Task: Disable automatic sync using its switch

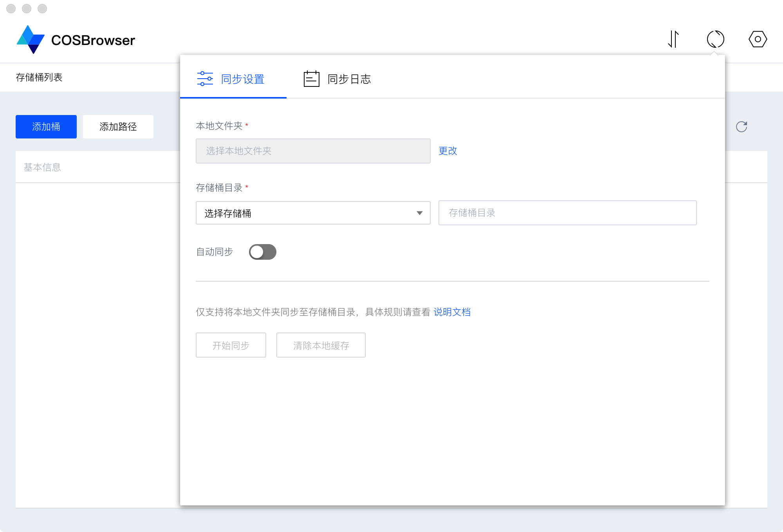Action: [x=263, y=252]
